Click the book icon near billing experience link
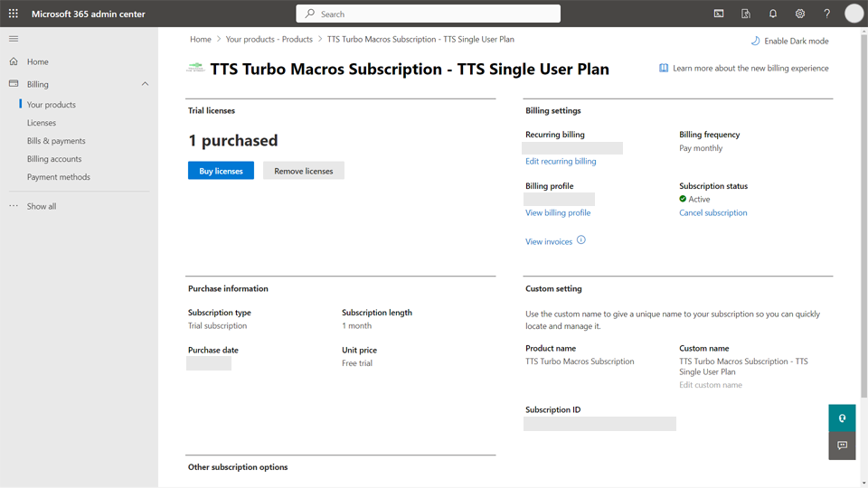 tap(663, 68)
